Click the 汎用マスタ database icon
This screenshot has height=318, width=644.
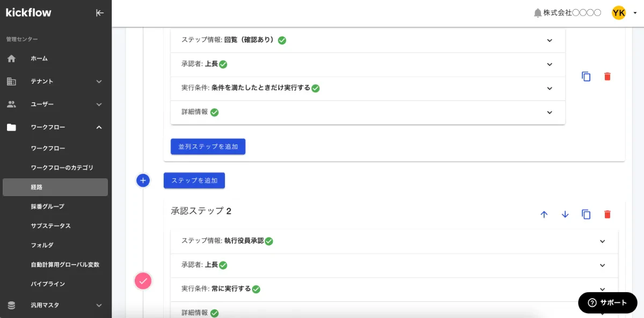[x=11, y=305]
